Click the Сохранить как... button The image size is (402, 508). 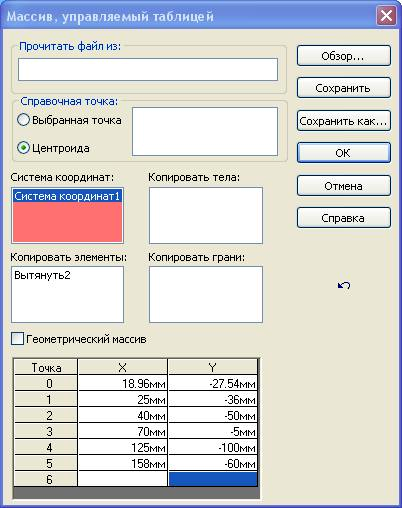point(343,120)
